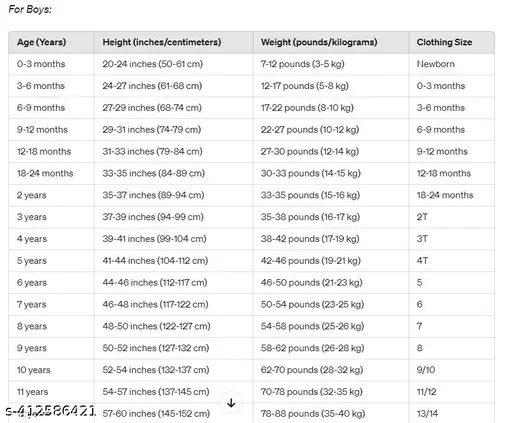Click the For Boys: heading text

click(30, 9)
